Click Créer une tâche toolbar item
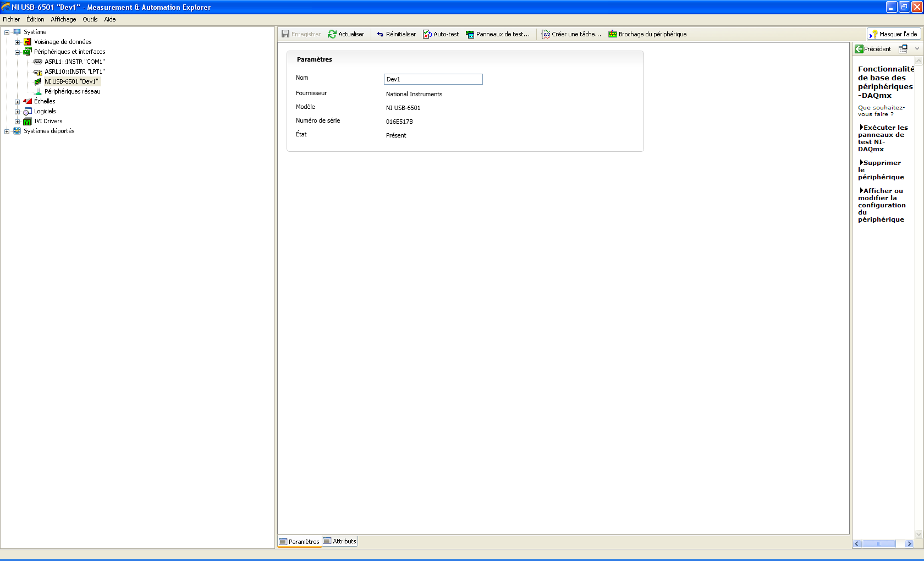The height and width of the screenshot is (561, 924). [x=571, y=34]
